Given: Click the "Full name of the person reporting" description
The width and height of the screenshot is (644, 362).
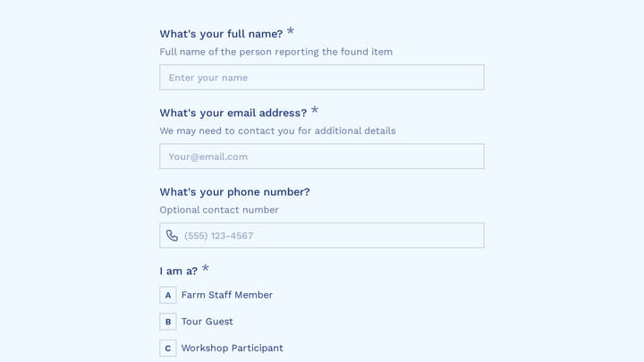Looking at the screenshot, I should pos(276,52).
